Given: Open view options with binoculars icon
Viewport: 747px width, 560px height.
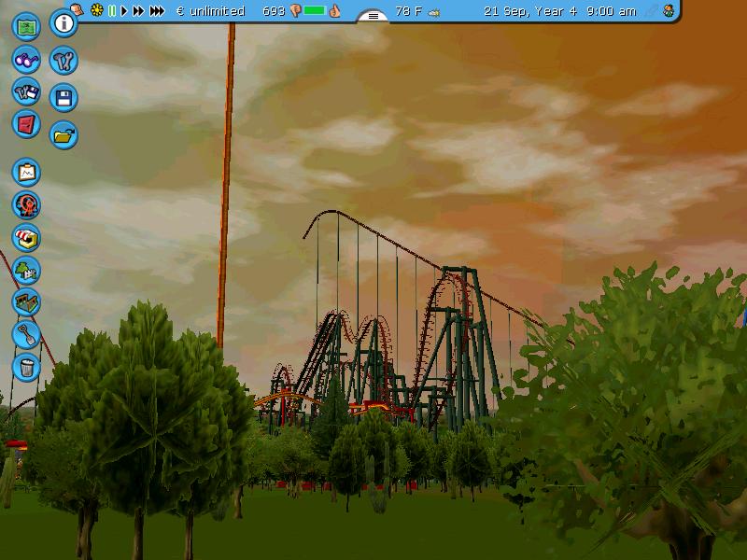Looking at the screenshot, I should 26,60.
